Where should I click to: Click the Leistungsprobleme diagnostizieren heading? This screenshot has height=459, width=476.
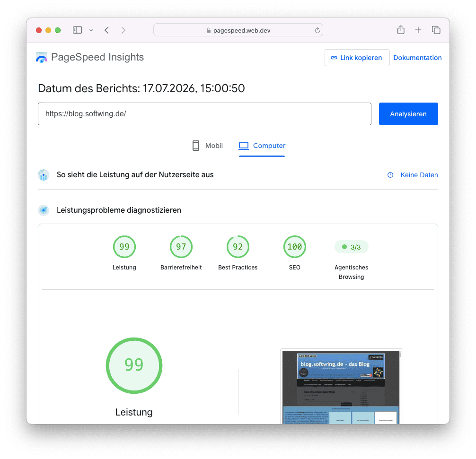point(119,210)
